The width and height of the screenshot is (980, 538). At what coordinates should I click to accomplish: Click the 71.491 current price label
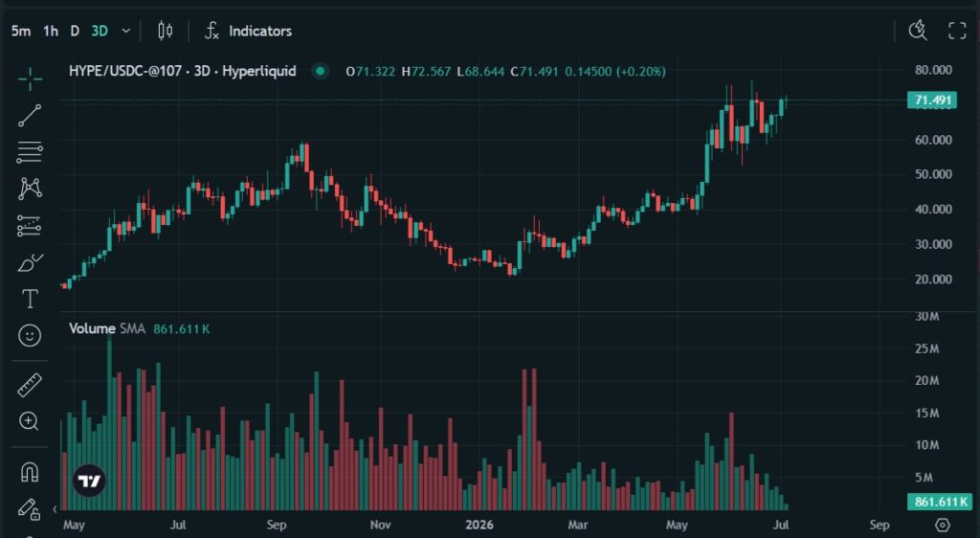click(x=932, y=100)
